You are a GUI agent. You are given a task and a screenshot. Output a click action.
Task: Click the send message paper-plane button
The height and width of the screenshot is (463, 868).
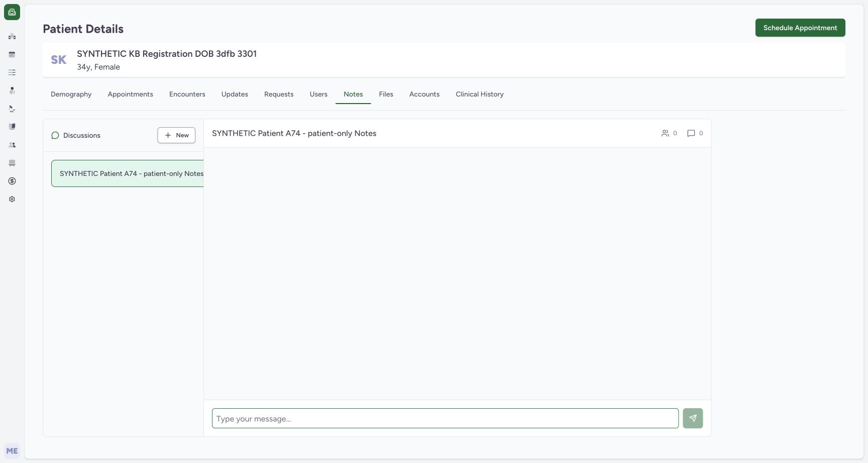693,418
